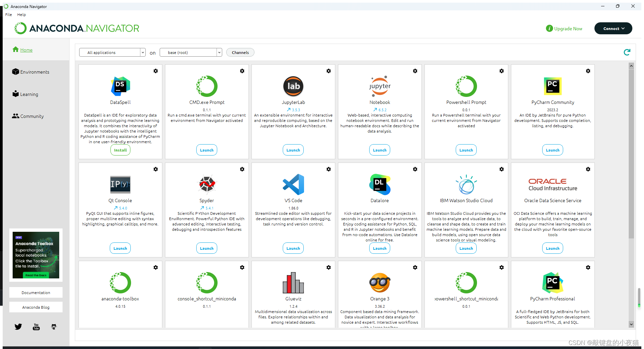This screenshot has width=644, height=349.
Task: Open the Glueviz tile settings gear
Action: pos(329,267)
